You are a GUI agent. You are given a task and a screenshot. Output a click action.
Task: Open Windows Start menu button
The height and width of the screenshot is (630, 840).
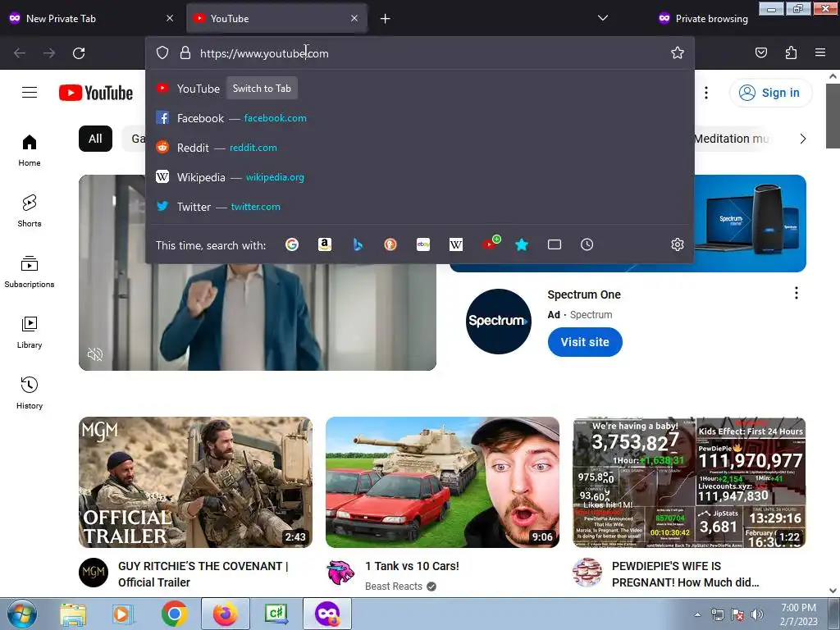(x=22, y=614)
